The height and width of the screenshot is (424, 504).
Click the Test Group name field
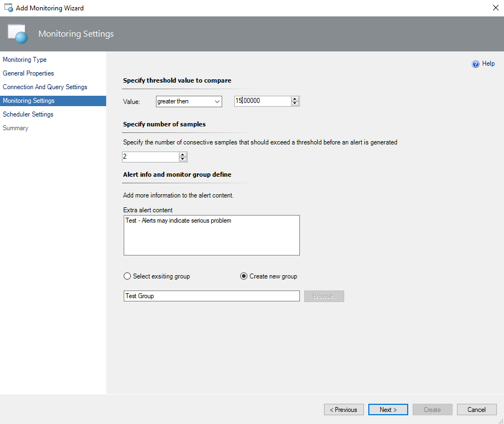point(211,296)
